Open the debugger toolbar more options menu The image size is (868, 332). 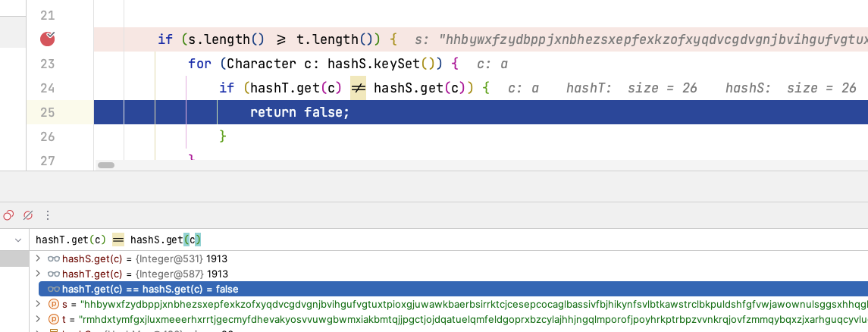click(47, 215)
